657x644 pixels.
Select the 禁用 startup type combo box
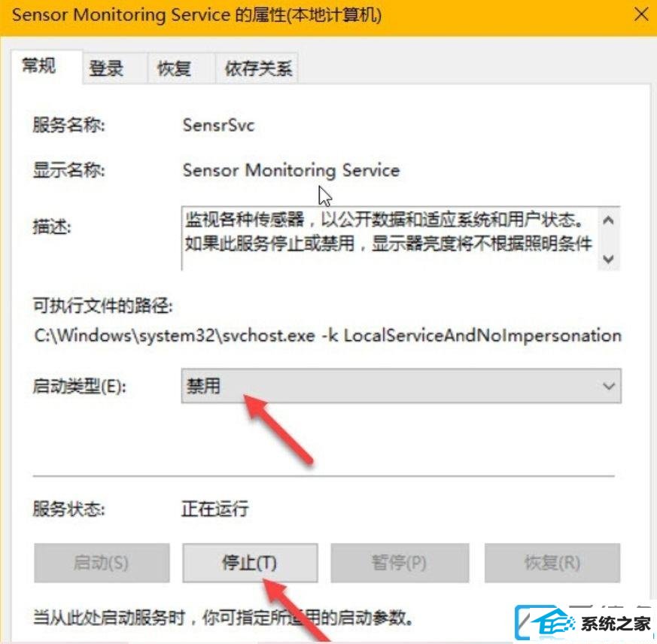(401, 386)
